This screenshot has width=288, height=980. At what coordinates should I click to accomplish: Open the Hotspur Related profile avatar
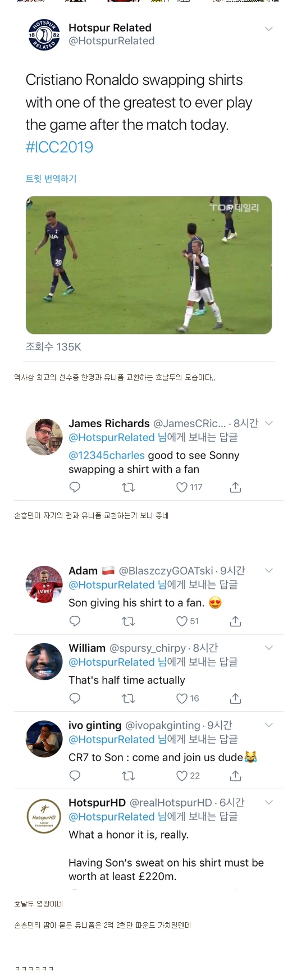(44, 35)
